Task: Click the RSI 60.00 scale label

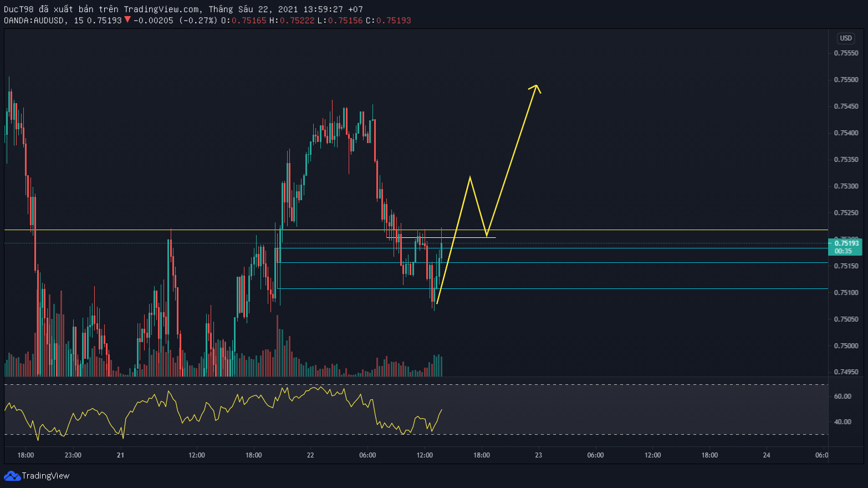Action: (x=843, y=396)
